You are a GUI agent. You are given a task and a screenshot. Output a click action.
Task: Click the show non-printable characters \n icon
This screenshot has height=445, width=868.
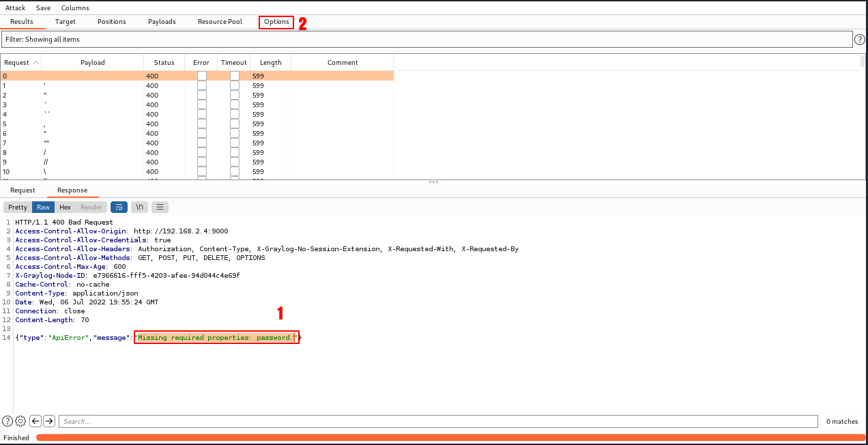(x=140, y=207)
